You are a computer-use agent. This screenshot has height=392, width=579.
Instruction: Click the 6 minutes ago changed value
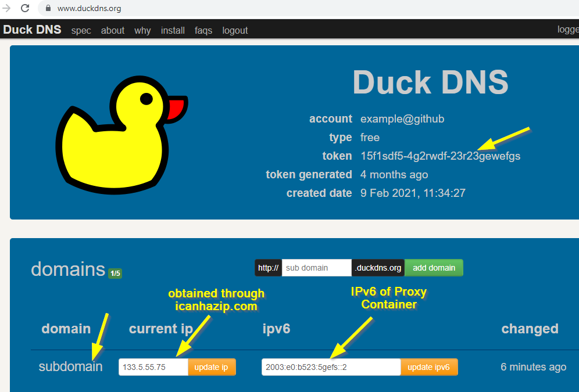(533, 367)
